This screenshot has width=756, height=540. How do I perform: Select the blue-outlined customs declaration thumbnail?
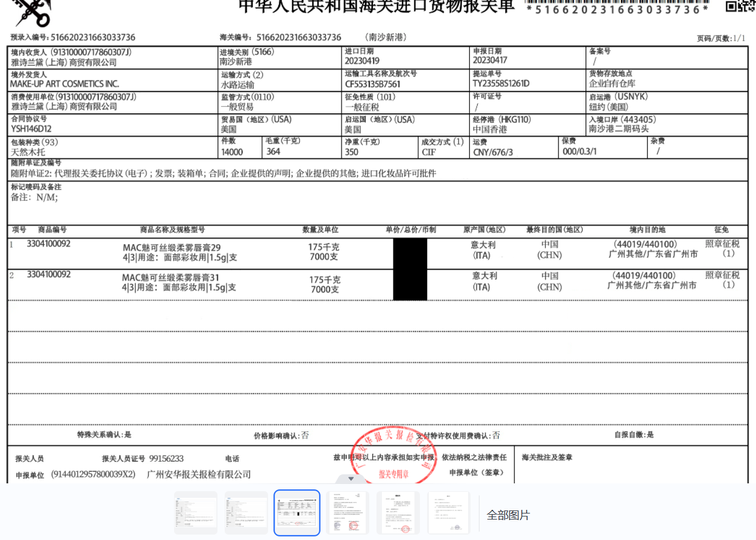tap(297, 513)
